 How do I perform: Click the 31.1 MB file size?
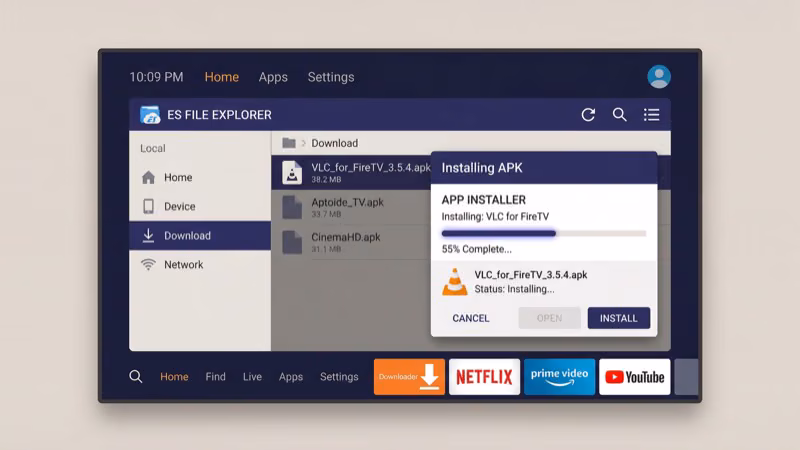(326, 249)
